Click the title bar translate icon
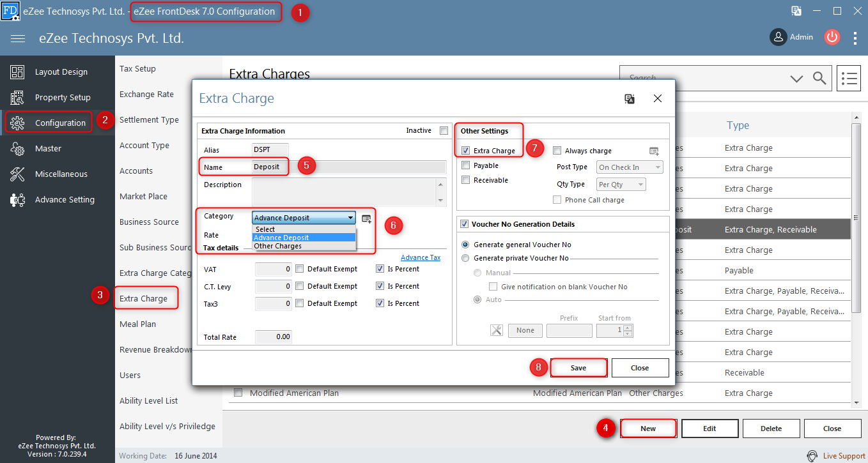The image size is (868, 463). (x=796, y=11)
